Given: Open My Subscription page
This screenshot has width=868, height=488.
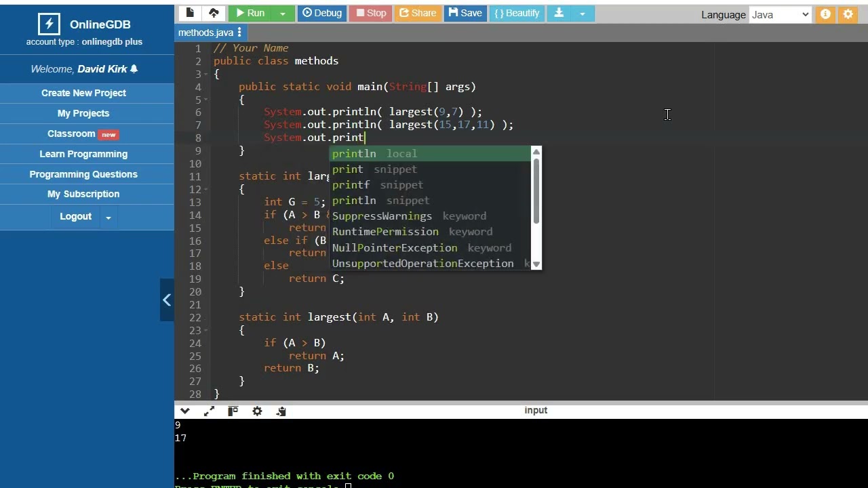Looking at the screenshot, I should (x=83, y=194).
